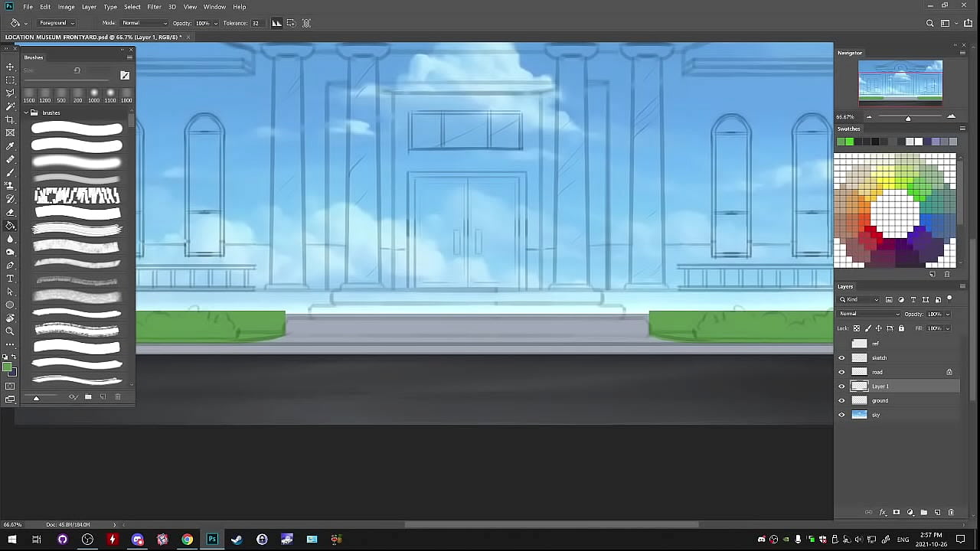Add a layer mask from Layers panel
980x551 pixels.
point(897,512)
